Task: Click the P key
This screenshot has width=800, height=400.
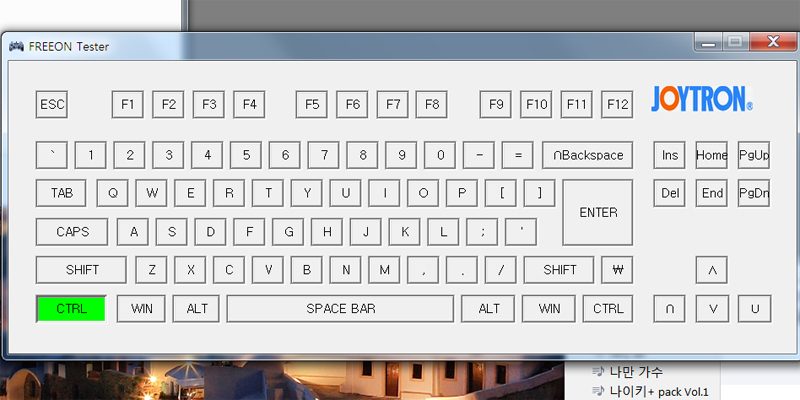Action: (x=462, y=193)
